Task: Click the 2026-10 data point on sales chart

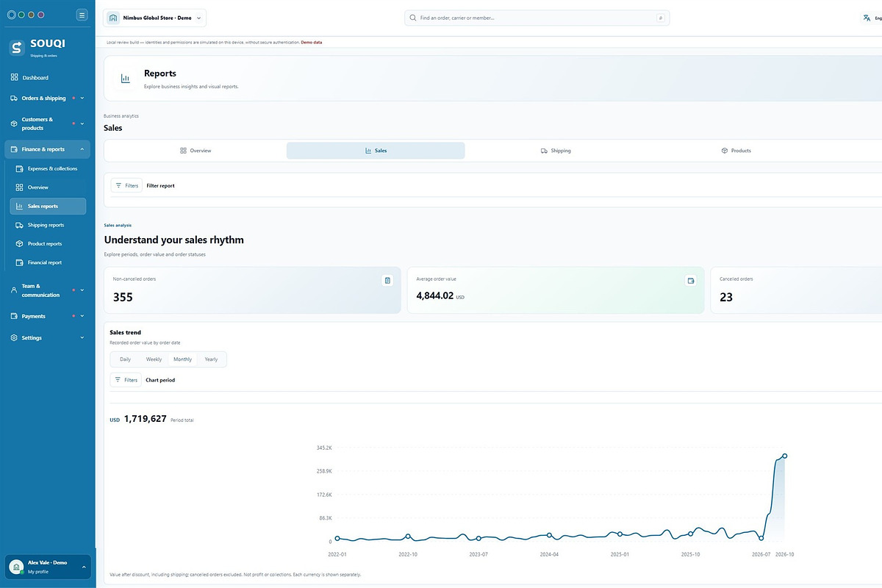Action: [x=785, y=456]
